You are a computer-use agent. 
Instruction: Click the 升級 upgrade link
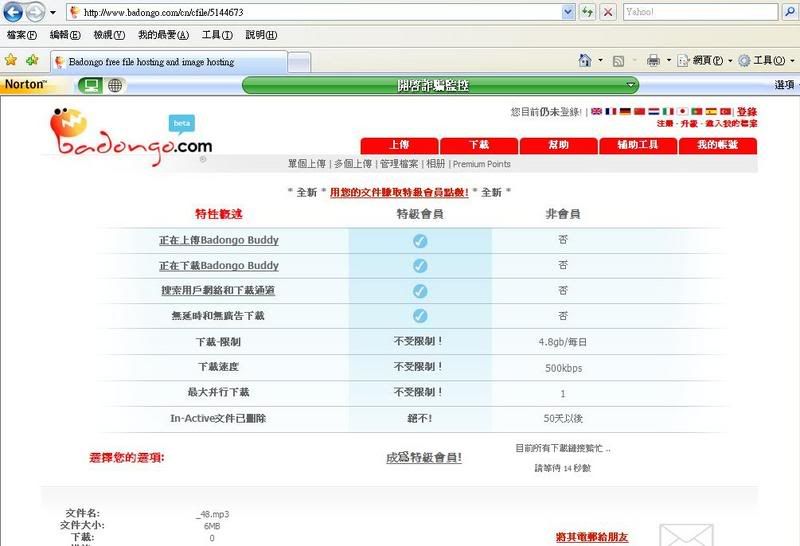(x=689, y=123)
